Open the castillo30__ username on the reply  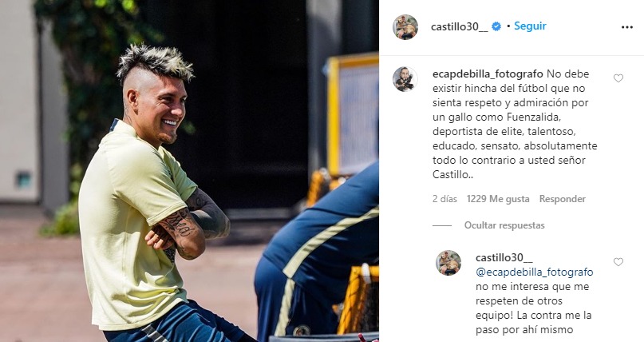504,258
